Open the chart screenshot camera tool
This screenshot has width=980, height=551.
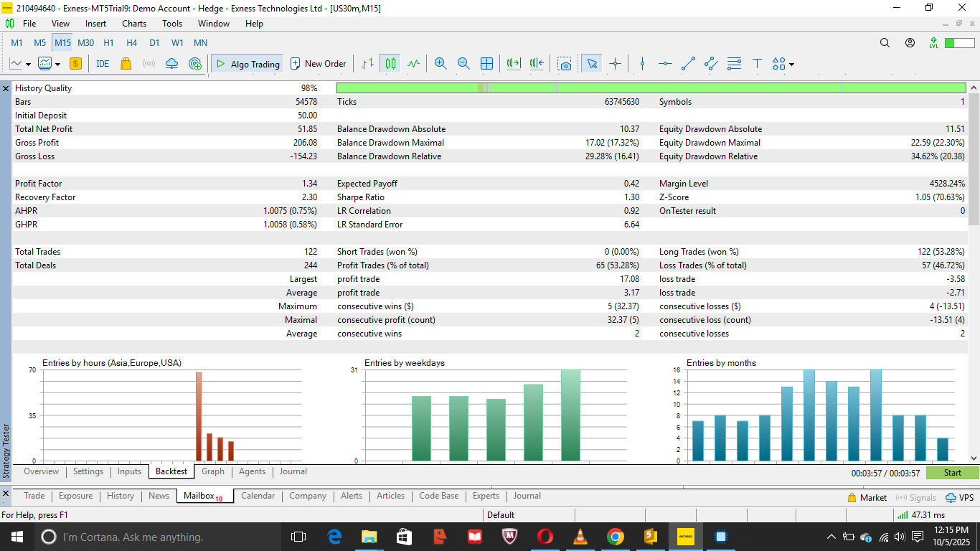tap(564, 63)
